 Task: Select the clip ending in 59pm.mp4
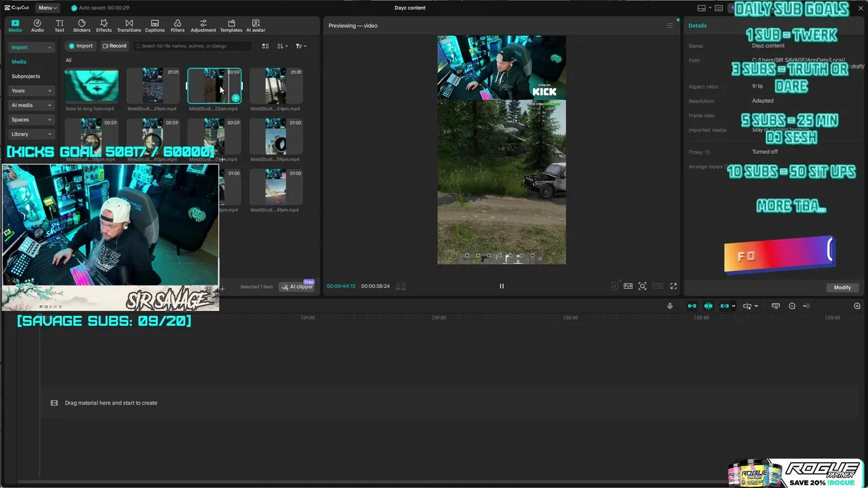point(276,137)
